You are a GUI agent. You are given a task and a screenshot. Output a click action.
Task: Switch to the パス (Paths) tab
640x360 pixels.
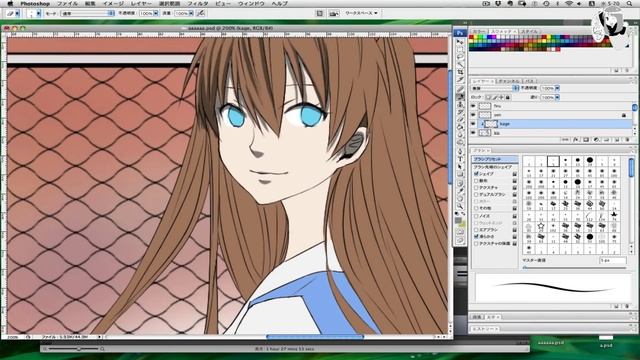click(529, 81)
